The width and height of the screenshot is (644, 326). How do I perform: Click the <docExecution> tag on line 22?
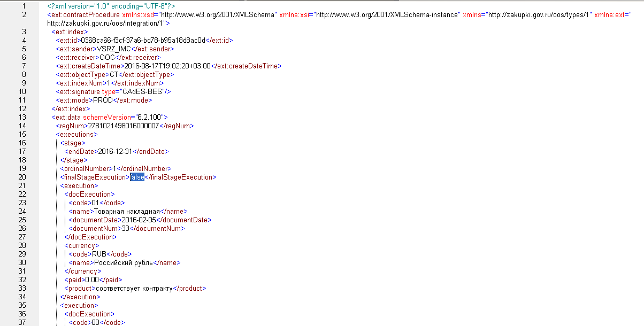point(89,194)
